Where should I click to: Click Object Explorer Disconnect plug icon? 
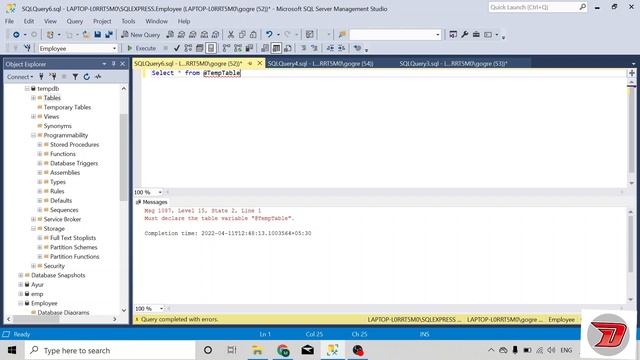click(x=53, y=77)
